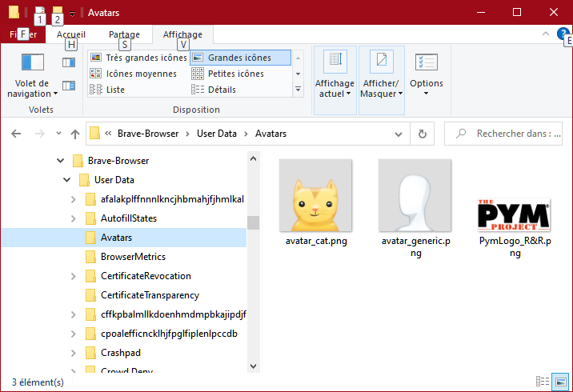Image resolution: width=573 pixels, height=392 pixels.
Task: Expand the cffkpbalmllkdoenhmdmpbkajipdjf folder
Action: click(x=74, y=314)
